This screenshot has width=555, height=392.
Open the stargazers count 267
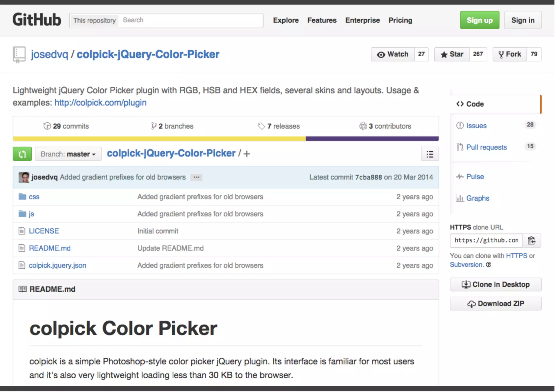pyautogui.click(x=478, y=54)
